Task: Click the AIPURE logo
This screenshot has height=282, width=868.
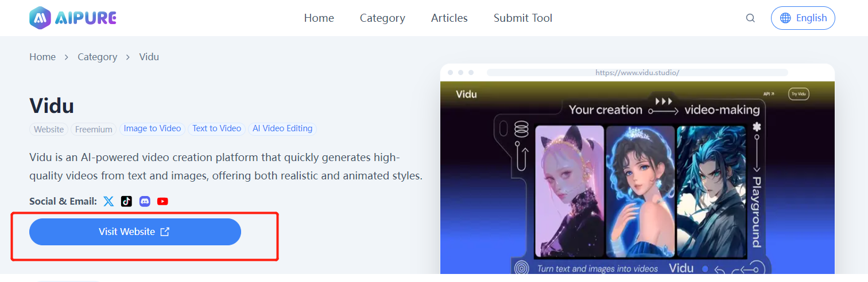Action: click(73, 18)
